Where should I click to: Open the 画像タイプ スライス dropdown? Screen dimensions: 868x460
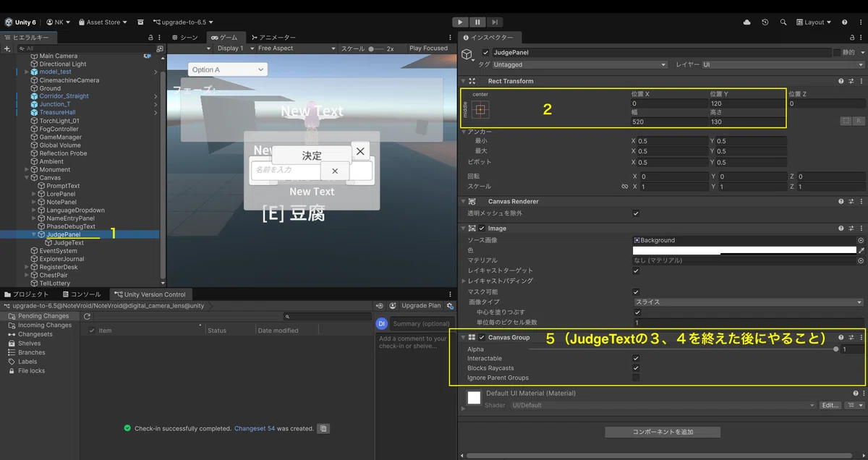(748, 302)
